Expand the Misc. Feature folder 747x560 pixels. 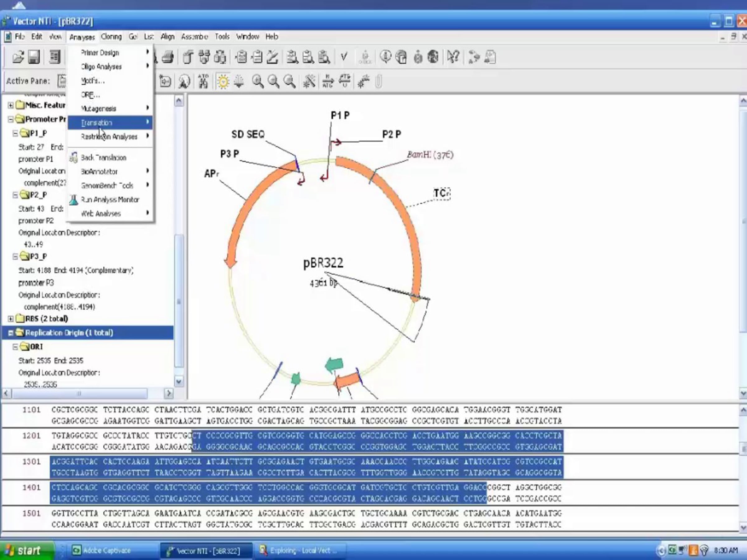coord(11,105)
